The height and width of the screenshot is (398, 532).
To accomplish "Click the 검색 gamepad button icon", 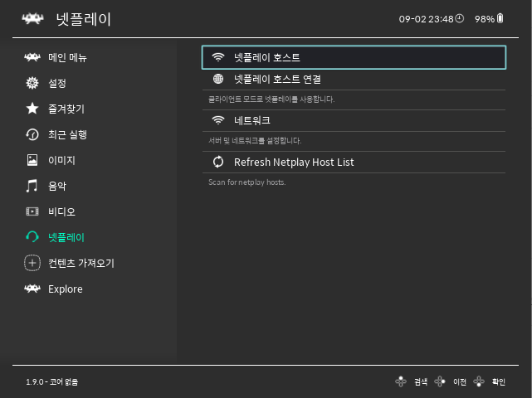I will tap(401, 381).
